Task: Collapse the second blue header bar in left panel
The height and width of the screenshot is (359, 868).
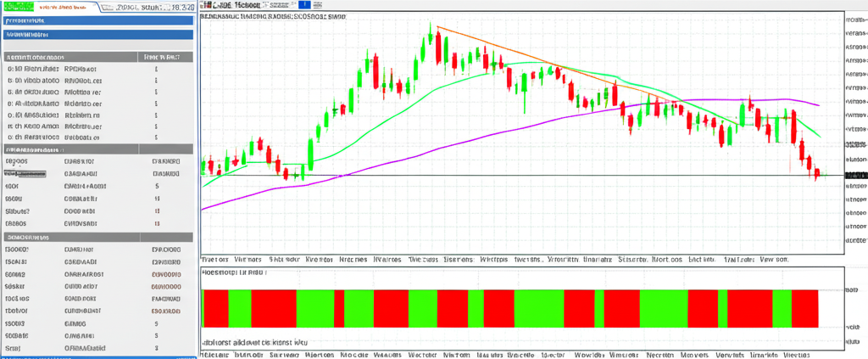Action: coord(97,36)
